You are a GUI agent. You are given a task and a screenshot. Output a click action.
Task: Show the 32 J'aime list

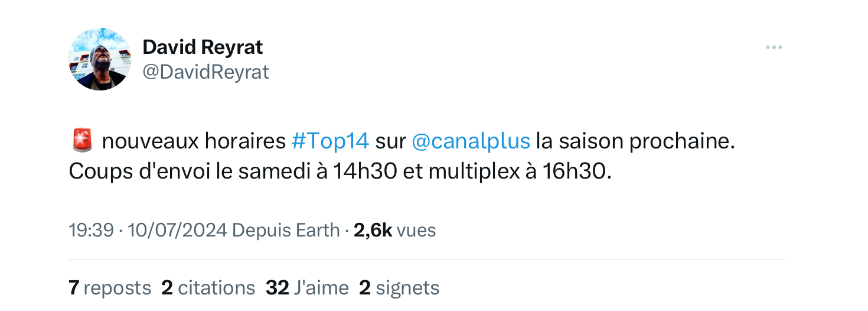coord(307,288)
